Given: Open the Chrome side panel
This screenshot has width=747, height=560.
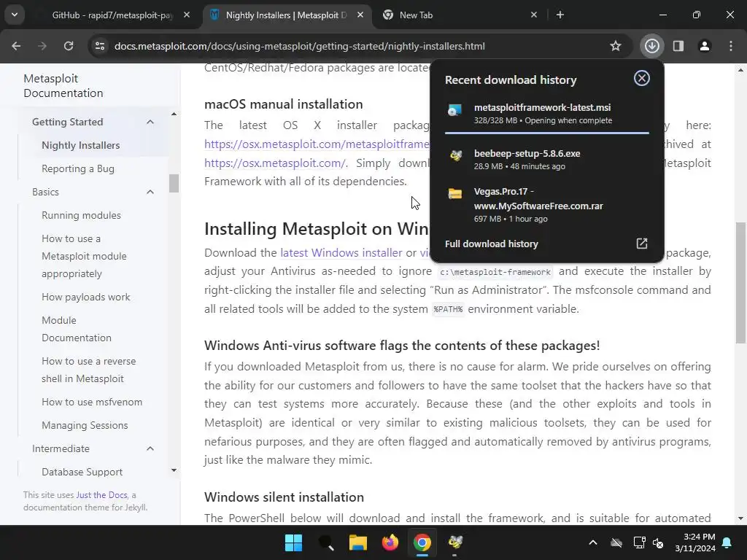Looking at the screenshot, I should point(678,46).
